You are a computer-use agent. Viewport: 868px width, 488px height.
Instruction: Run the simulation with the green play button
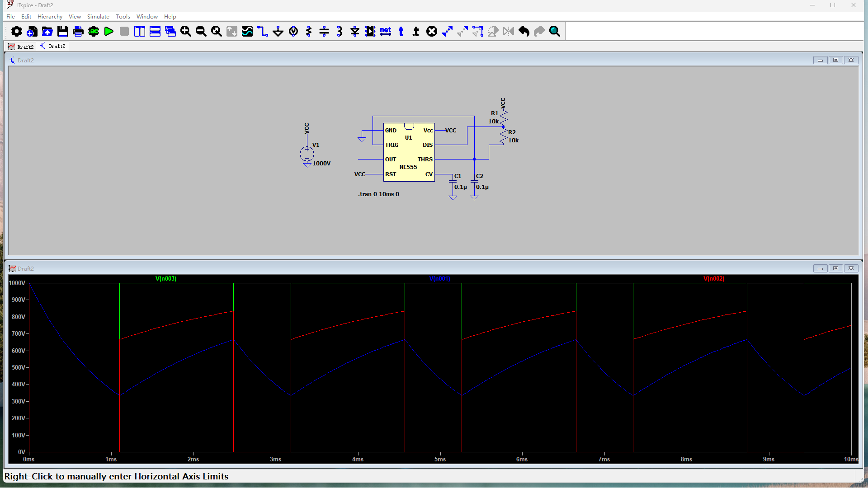pos(109,31)
